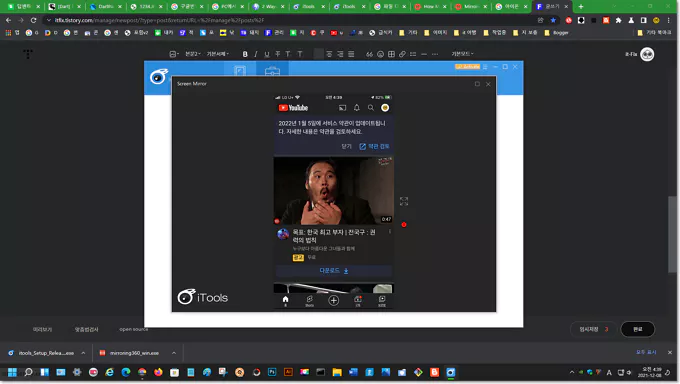Open Chrome extensions puzzle icon
The height and width of the screenshot is (384, 680).
point(618,20)
